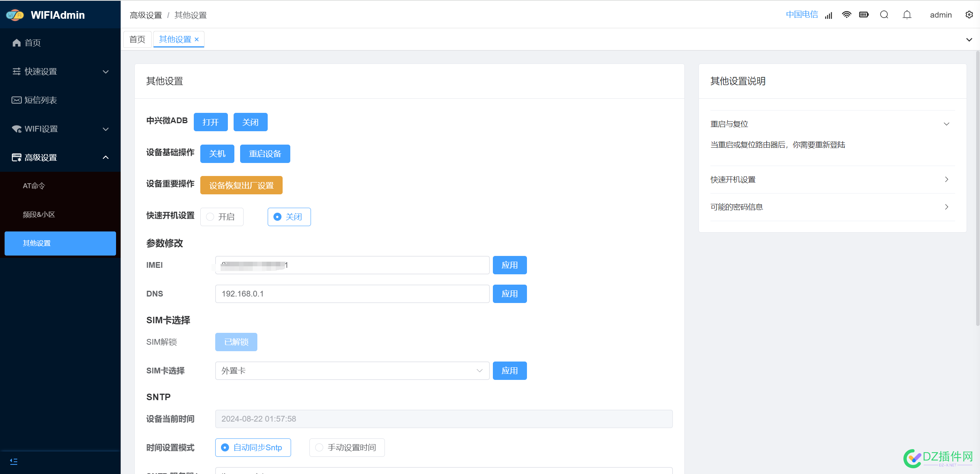The width and height of the screenshot is (980, 474).
Task: Open search with magnifier icon
Action: [x=884, y=15]
